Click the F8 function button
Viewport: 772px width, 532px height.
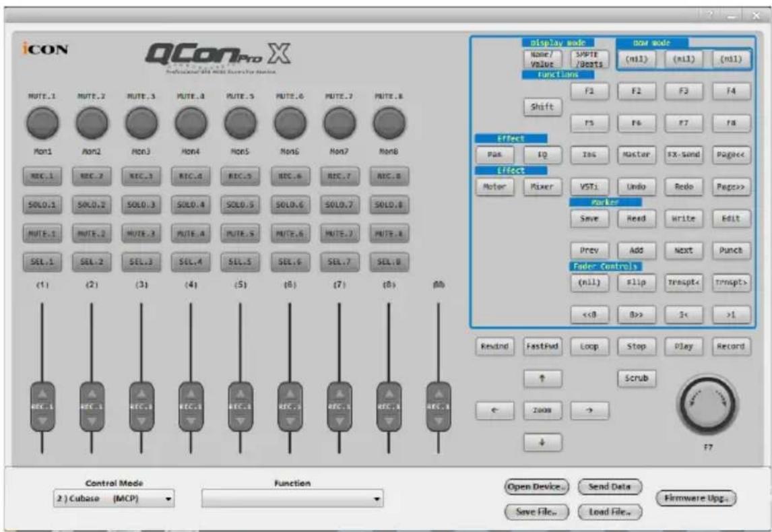click(731, 123)
